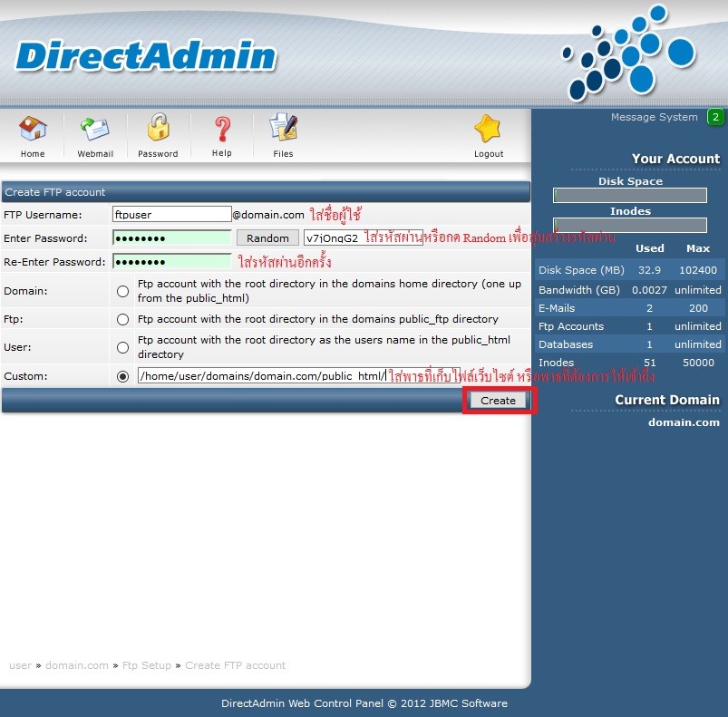Click the Create FTP account breadcrumb

pyautogui.click(x=235, y=665)
